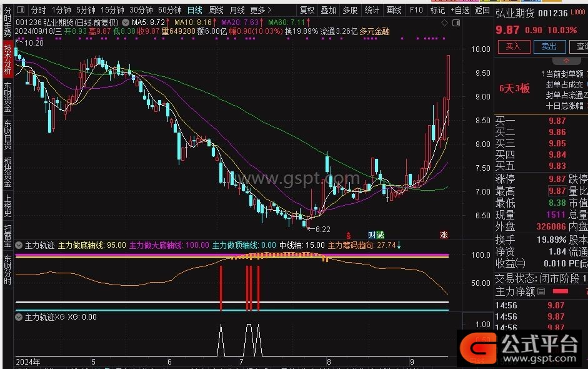The width and height of the screenshot is (588, 369).
Task: Open the dropdown arrow beside 弘业期货(日线,前复权)
Action: point(126,23)
